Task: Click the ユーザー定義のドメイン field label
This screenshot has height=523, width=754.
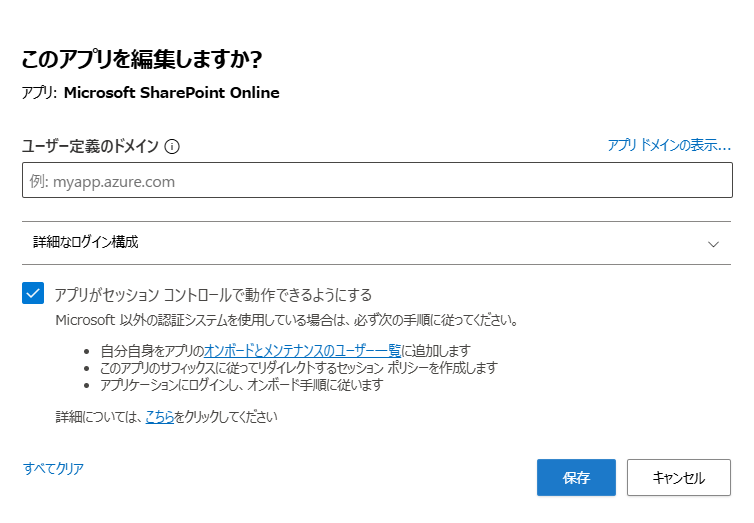Action: (90, 146)
